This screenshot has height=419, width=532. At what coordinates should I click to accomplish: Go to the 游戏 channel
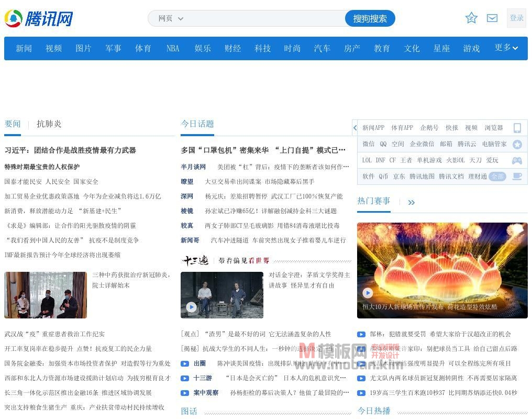pyautogui.click(x=471, y=49)
